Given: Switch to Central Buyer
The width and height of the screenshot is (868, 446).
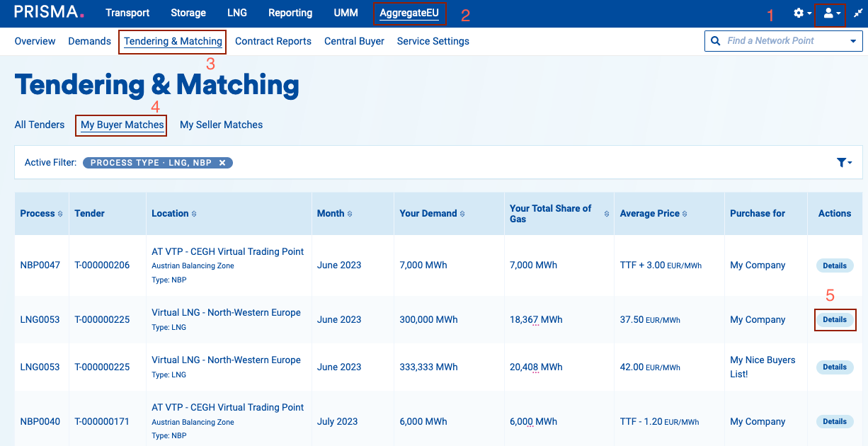Looking at the screenshot, I should 354,41.
